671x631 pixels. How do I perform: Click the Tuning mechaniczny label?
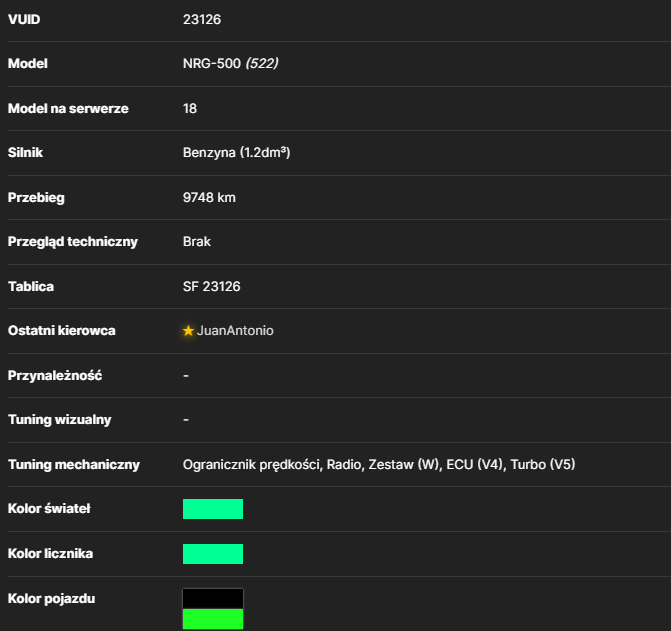click(x=74, y=465)
